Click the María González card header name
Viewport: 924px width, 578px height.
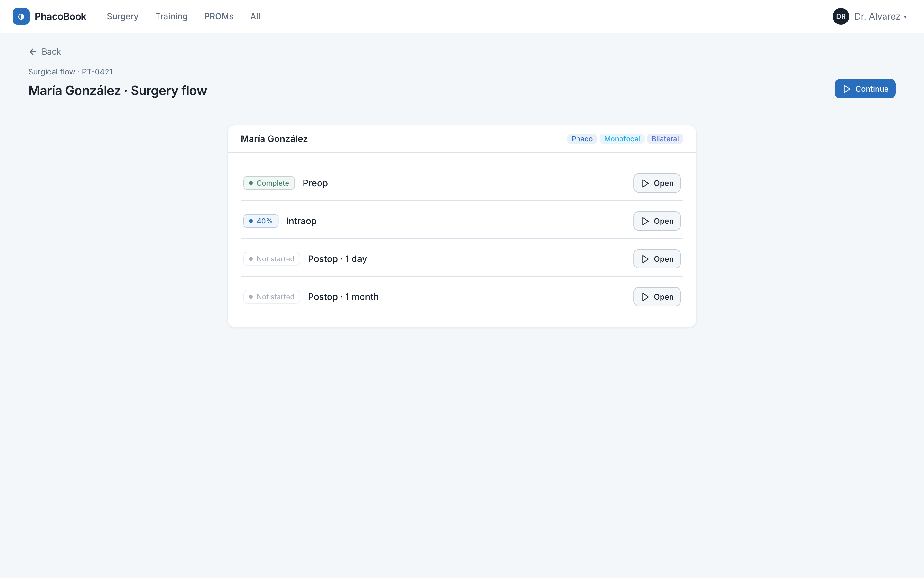[x=274, y=139]
